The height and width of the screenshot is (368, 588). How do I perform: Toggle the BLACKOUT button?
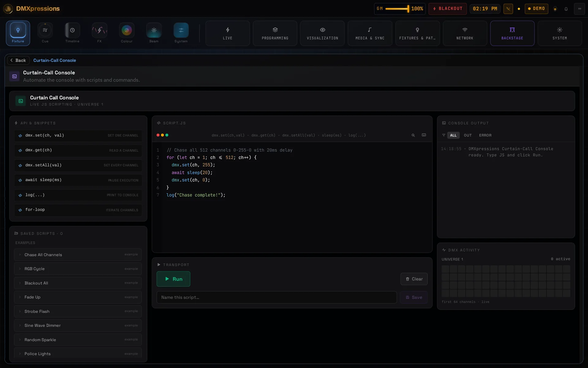coord(447,9)
